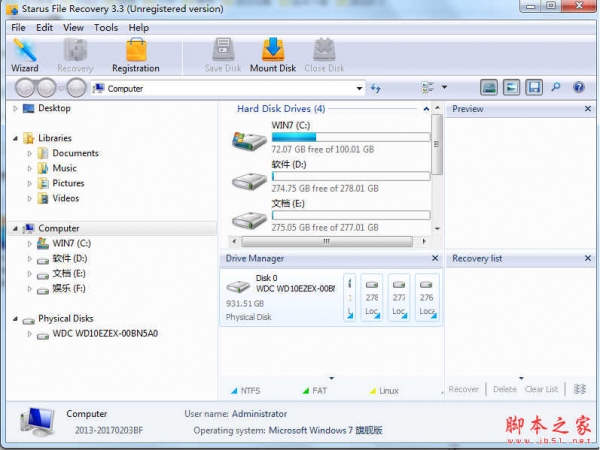Select WIN7 (C:) in the tree
Screen dimensions: 600x450
coord(72,243)
